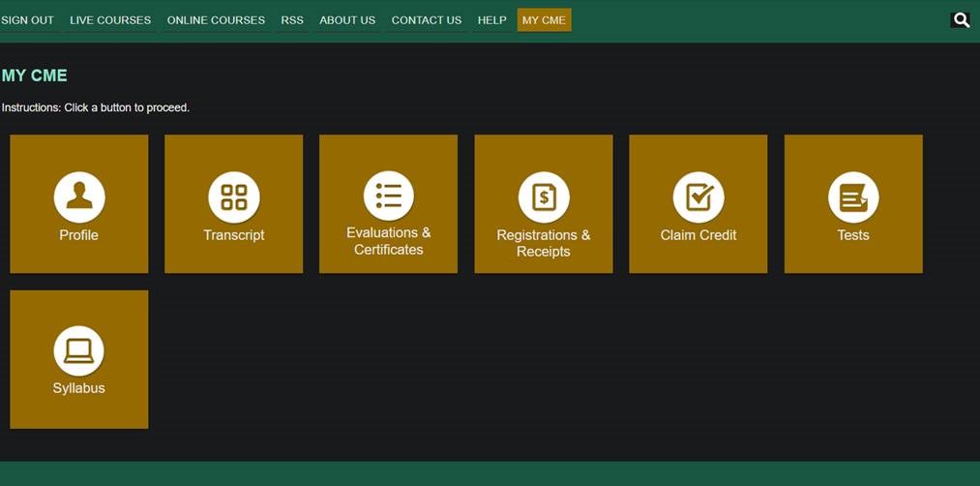Open the Help menu item
The width and height of the screenshot is (980, 486).
pos(492,20)
